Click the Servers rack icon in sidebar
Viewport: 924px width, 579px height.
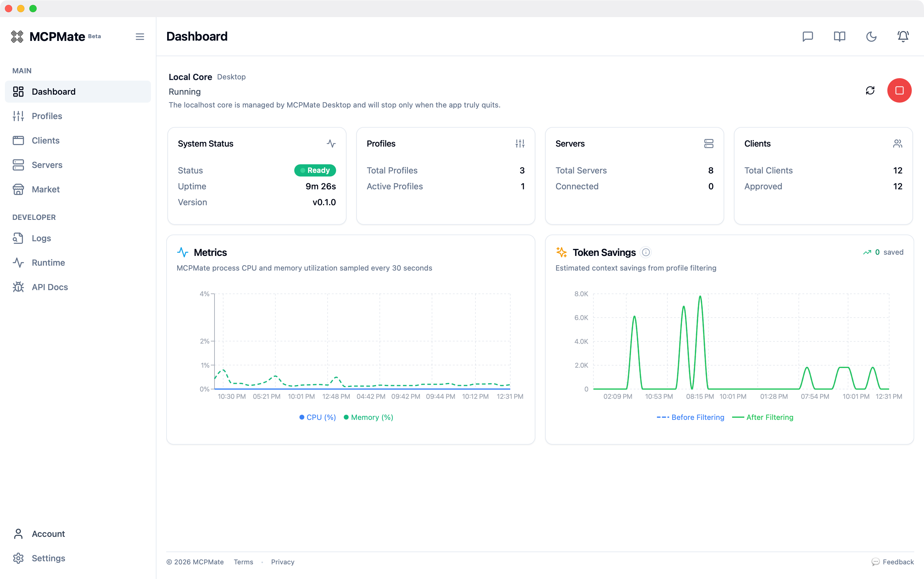point(18,165)
